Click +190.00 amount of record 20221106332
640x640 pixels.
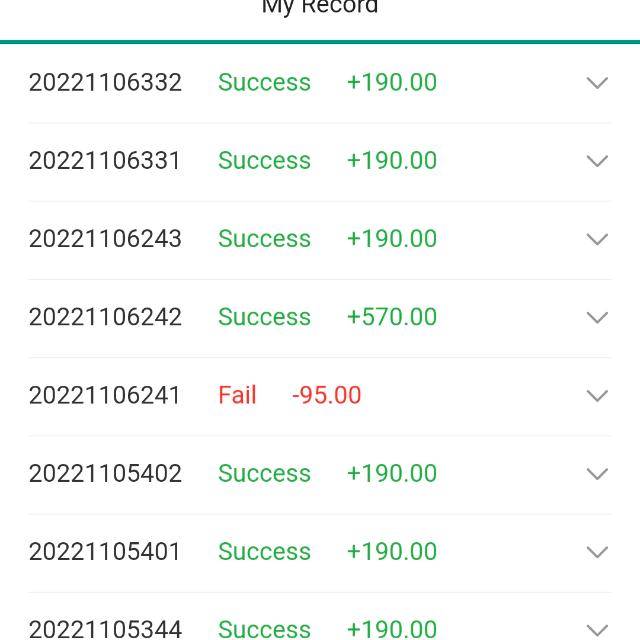click(392, 82)
